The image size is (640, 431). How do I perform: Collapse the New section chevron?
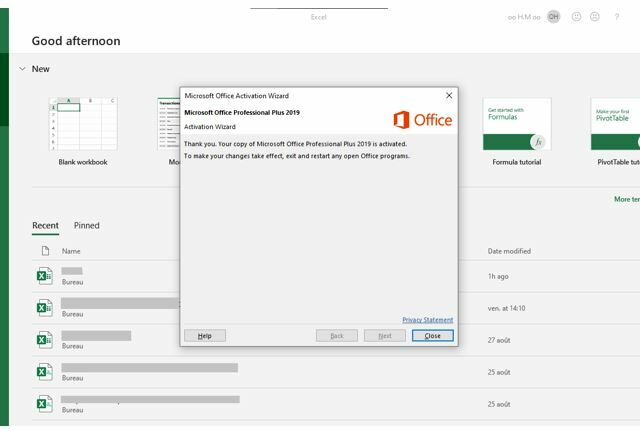pyautogui.click(x=22, y=69)
